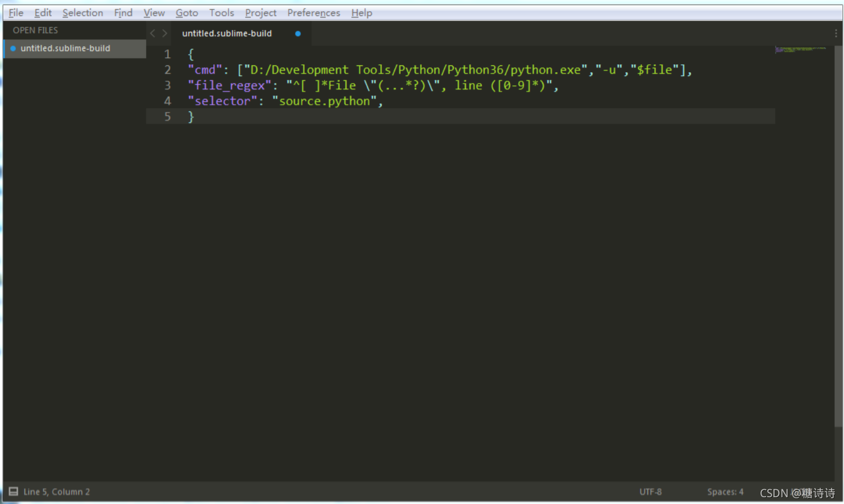Open the Goto menu

click(186, 13)
